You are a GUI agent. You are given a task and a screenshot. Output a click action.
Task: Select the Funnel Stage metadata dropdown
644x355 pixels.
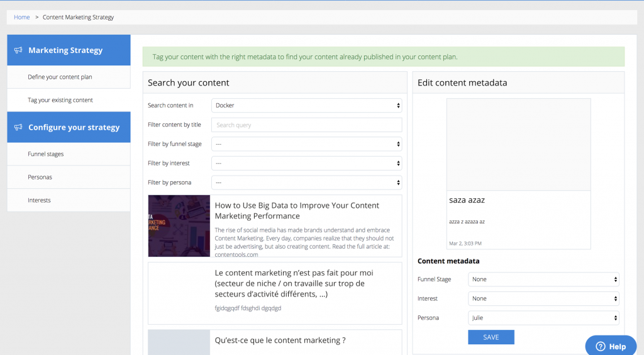click(543, 279)
